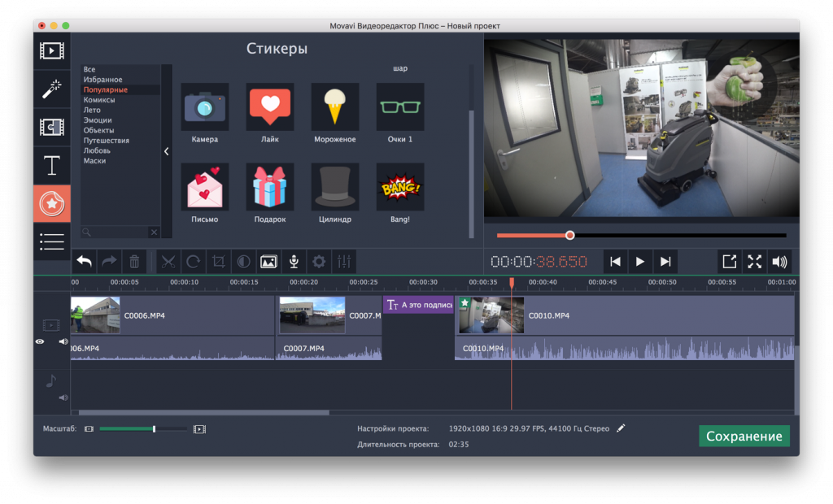Detach the preview window

[x=730, y=261]
